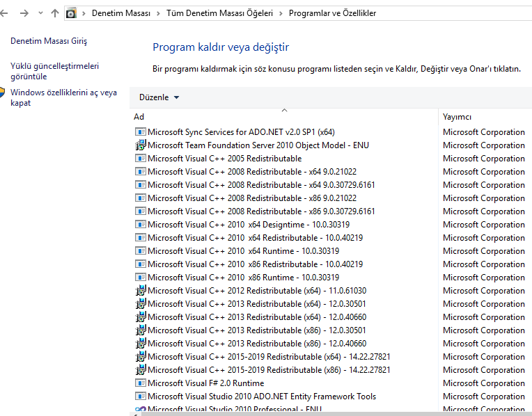Click icon of Visual C++ 2008 x64 9.0.21022 row
The width and height of the screenshot is (532, 416).
[x=141, y=172]
